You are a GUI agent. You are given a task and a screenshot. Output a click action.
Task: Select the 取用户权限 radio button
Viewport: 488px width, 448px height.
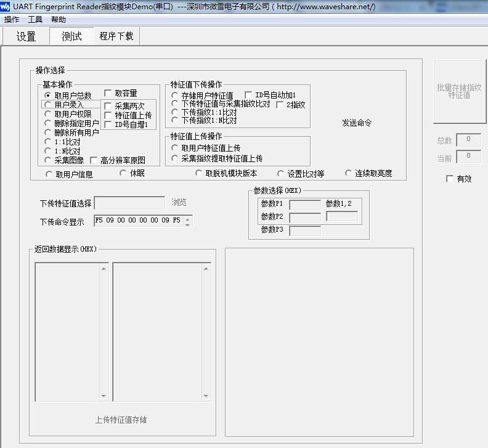(47, 114)
